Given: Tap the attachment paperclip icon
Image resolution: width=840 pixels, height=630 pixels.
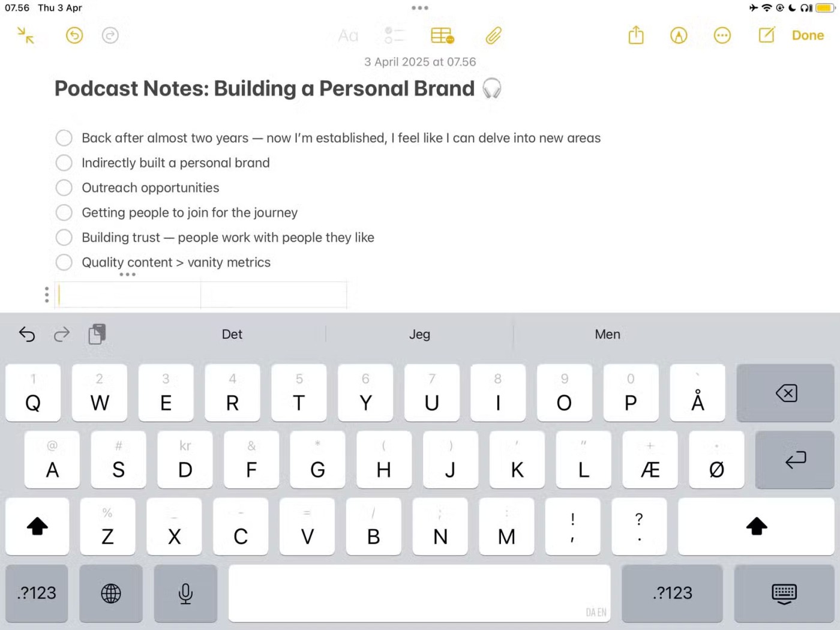Looking at the screenshot, I should point(493,36).
